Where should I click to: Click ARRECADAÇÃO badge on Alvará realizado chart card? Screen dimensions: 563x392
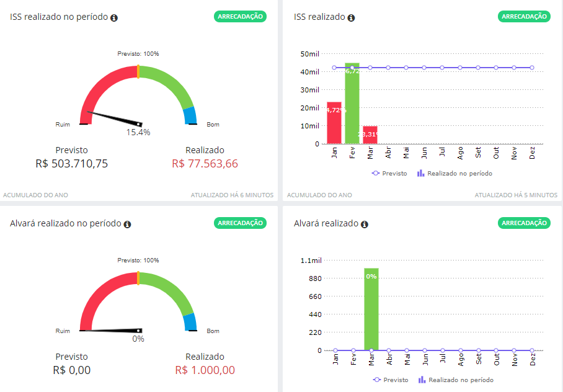click(524, 223)
